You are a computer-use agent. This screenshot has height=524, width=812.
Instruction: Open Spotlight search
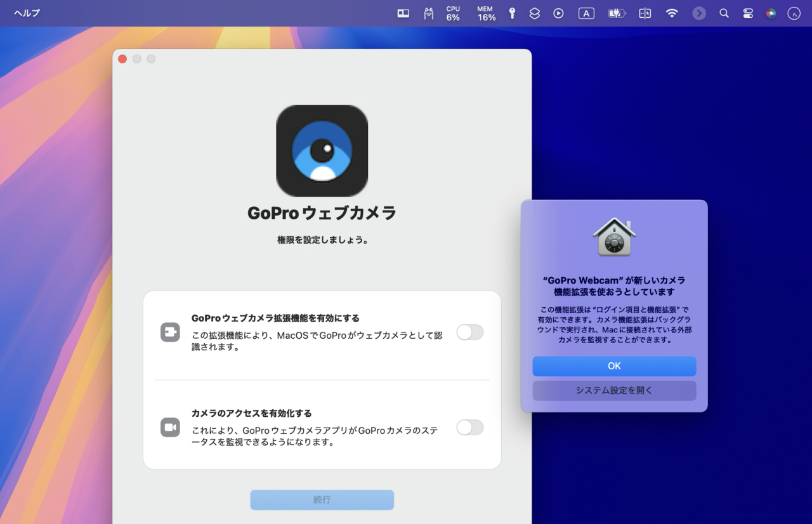[724, 13]
